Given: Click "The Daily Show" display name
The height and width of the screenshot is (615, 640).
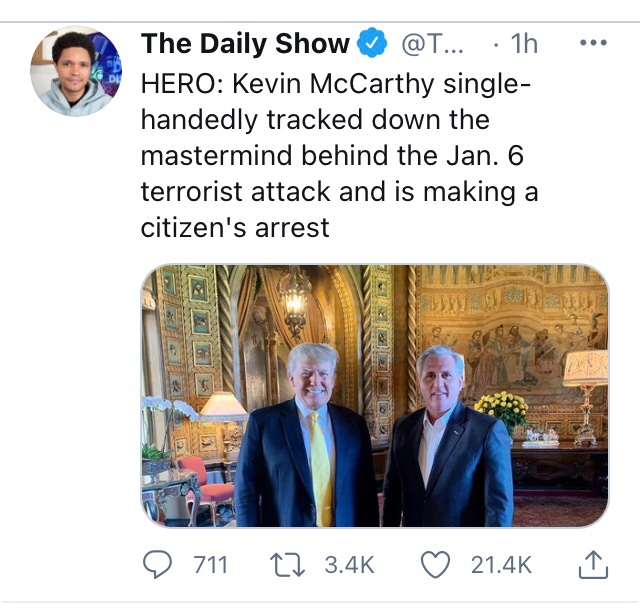Looking at the screenshot, I should tap(245, 44).
